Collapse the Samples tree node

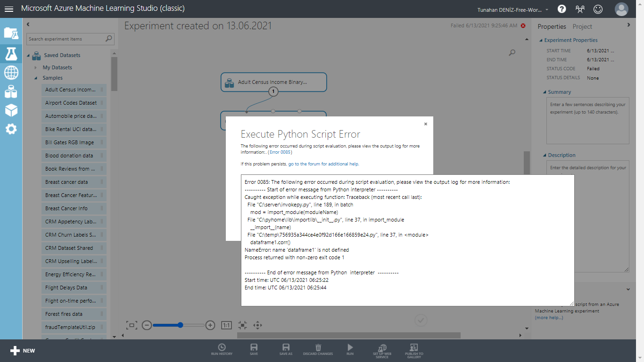point(36,78)
